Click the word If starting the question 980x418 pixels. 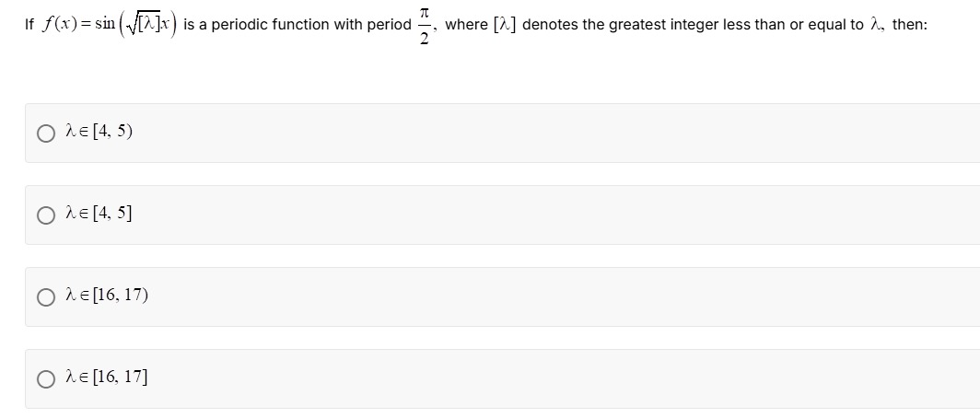coord(29,25)
